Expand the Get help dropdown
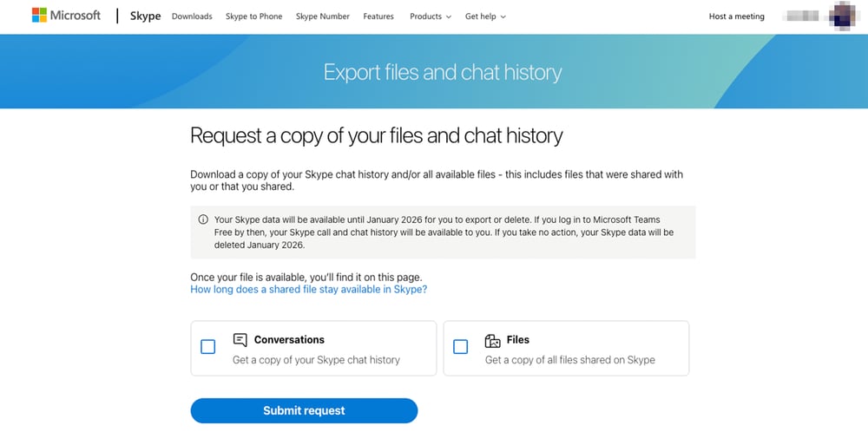Viewport: 868px width, 432px height. click(485, 16)
